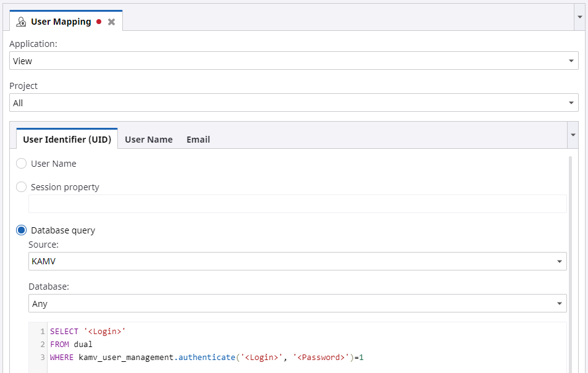Switch to the Email tab
Image resolution: width=588 pixels, height=373 pixels.
198,139
